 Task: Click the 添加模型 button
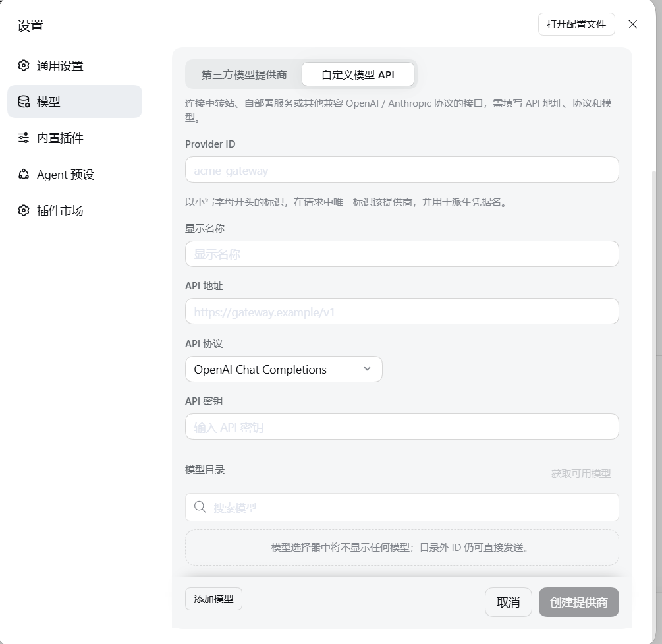pyautogui.click(x=213, y=599)
